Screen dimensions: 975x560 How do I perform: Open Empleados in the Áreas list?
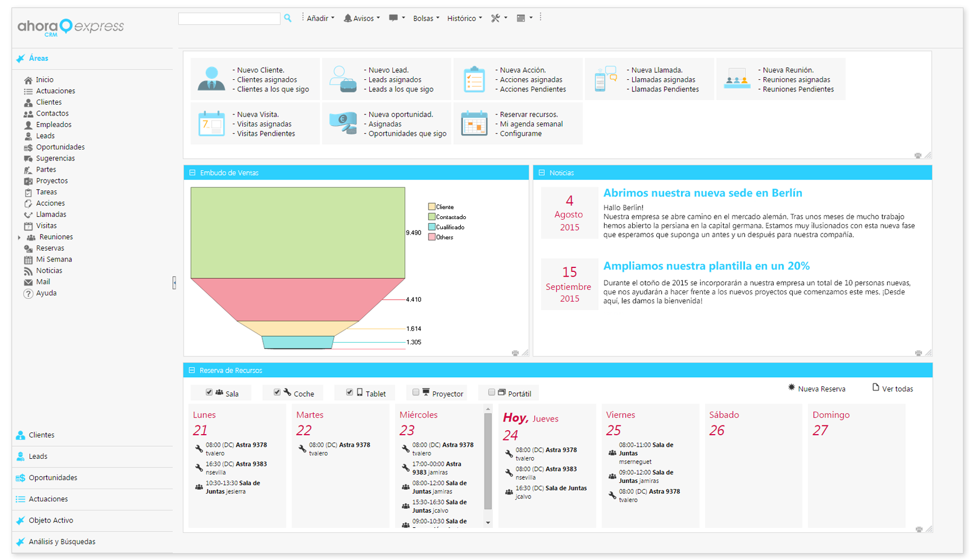(53, 125)
